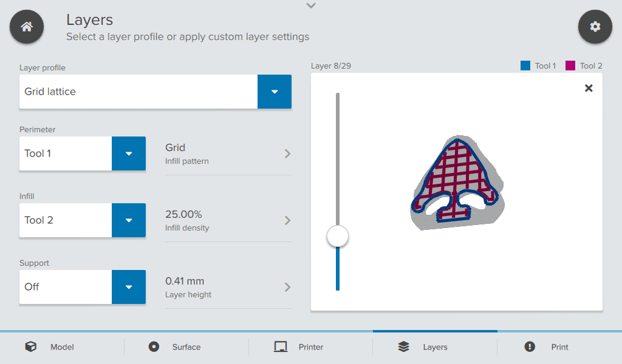Screen dimensions: 622x364
Task: Click the Printer screen icon
Action: [280, 347]
